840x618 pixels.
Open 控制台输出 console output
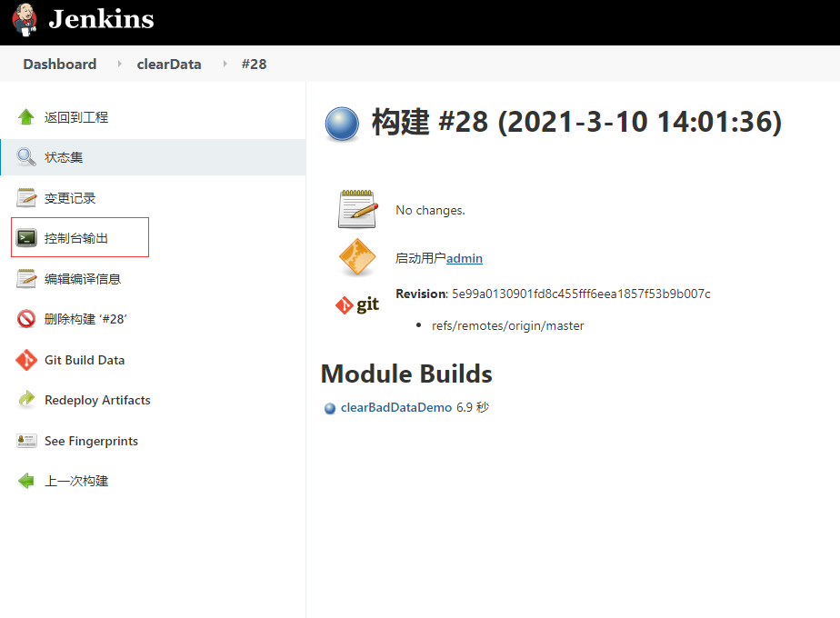click(76, 238)
